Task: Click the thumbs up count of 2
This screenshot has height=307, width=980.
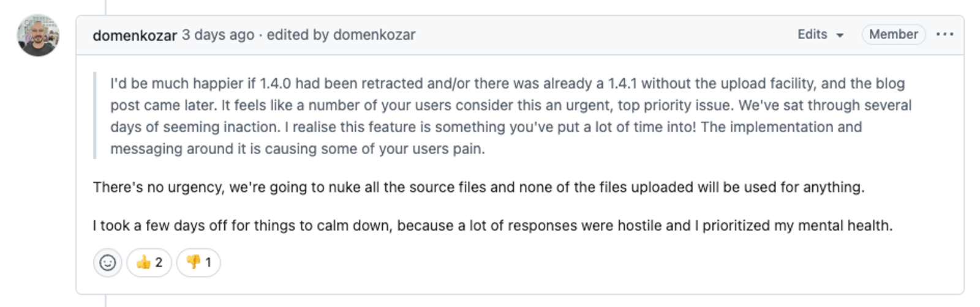Action: coord(159,263)
